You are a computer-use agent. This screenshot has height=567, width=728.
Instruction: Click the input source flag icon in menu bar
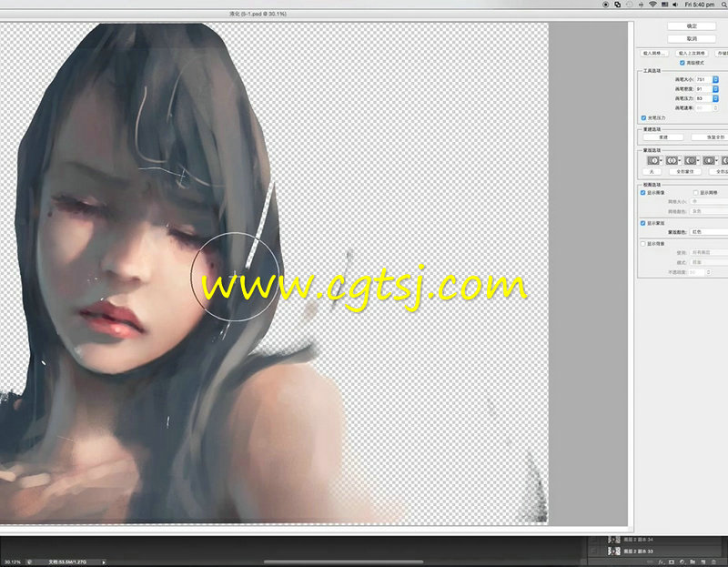(x=664, y=5)
